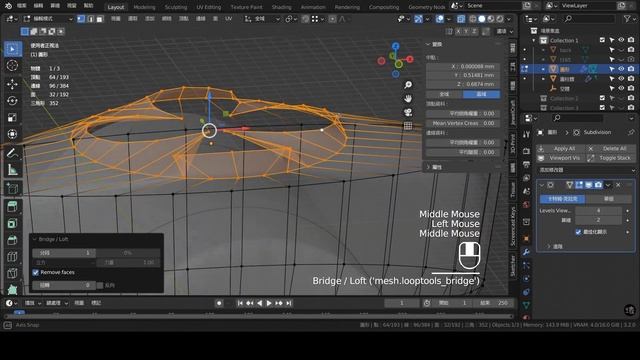The width and height of the screenshot is (640, 360).
Task: Collapse Bridge / Loft operator panel
Action: (35, 239)
